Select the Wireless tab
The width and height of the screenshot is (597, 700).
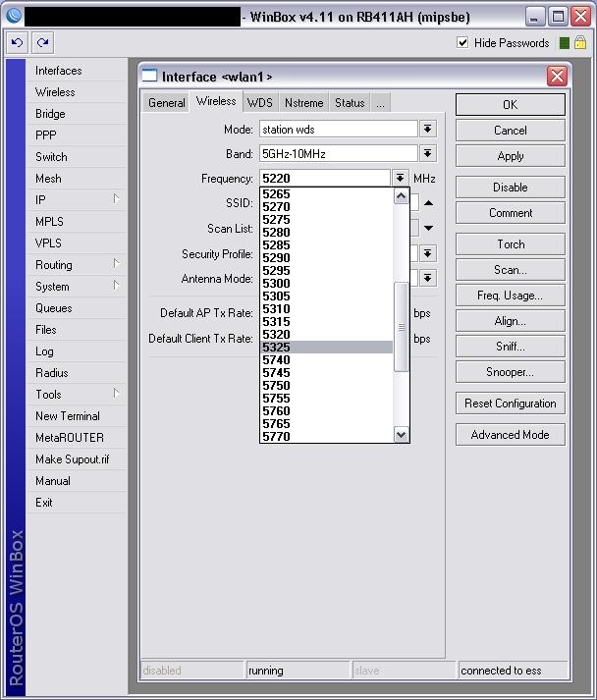(x=216, y=101)
